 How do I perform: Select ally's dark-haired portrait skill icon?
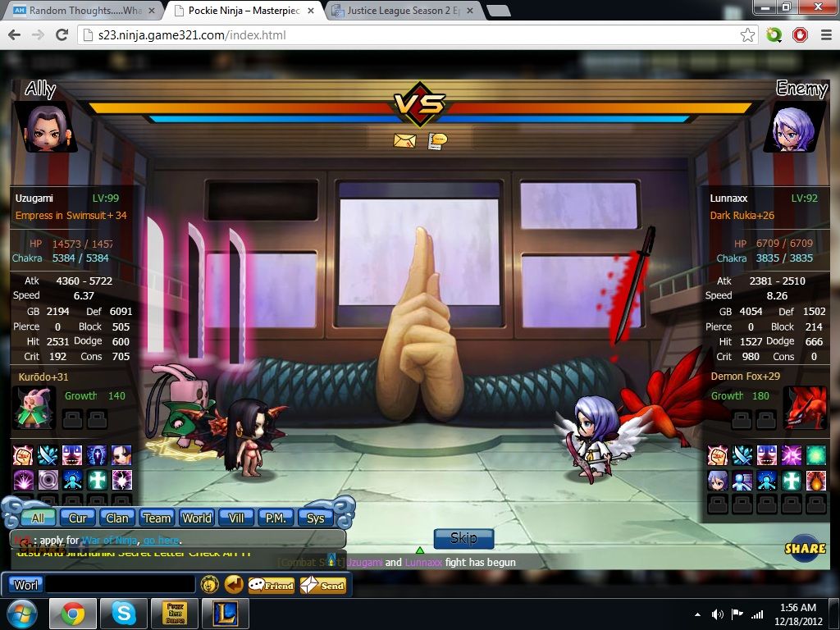coord(121,455)
